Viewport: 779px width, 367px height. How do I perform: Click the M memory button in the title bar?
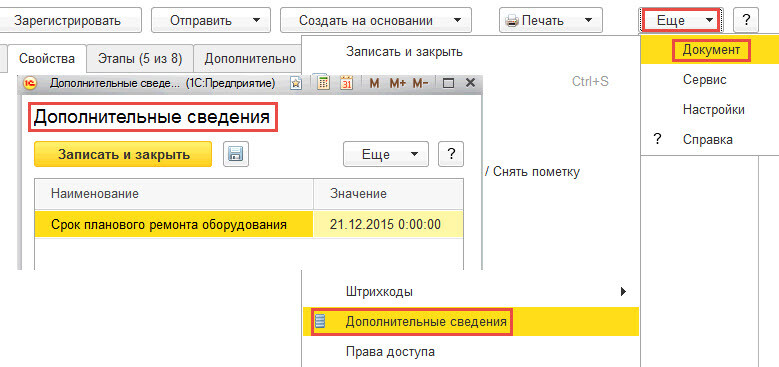tap(374, 83)
